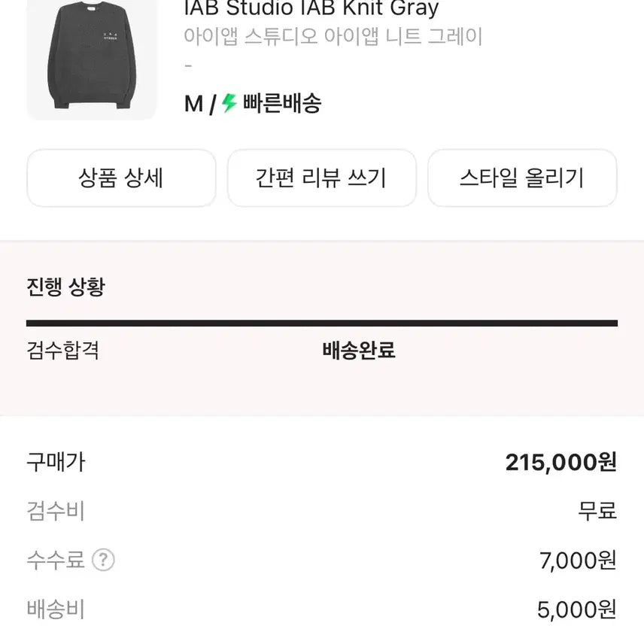
Task: Click the question mark icon beside 수수료
Action: click(x=103, y=560)
